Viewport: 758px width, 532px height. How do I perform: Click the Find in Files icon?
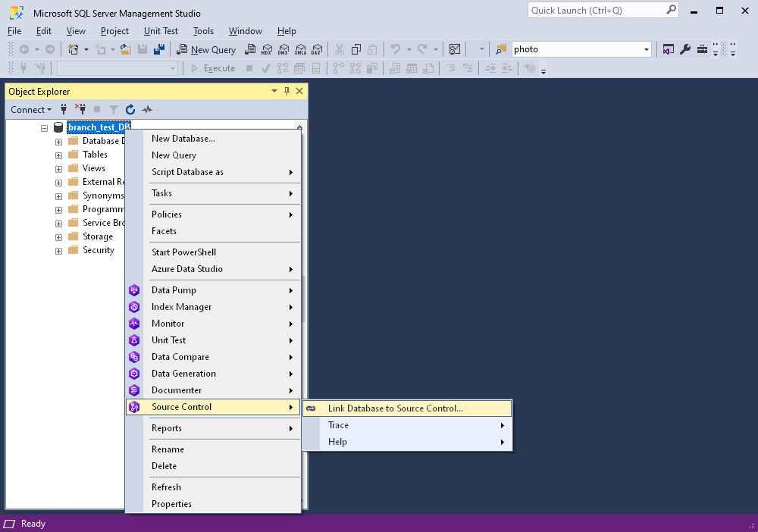[x=501, y=49]
